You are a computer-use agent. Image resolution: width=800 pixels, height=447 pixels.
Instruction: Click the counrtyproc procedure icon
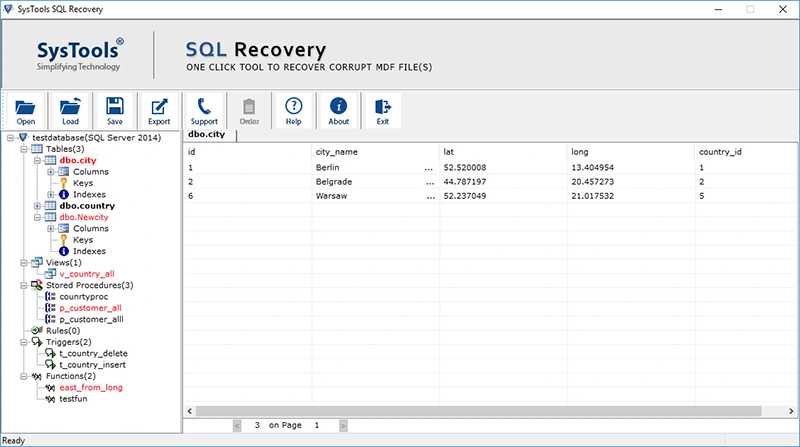click(x=51, y=296)
